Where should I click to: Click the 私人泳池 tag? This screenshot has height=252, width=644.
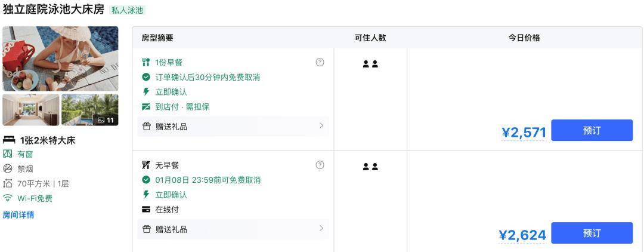[128, 10]
